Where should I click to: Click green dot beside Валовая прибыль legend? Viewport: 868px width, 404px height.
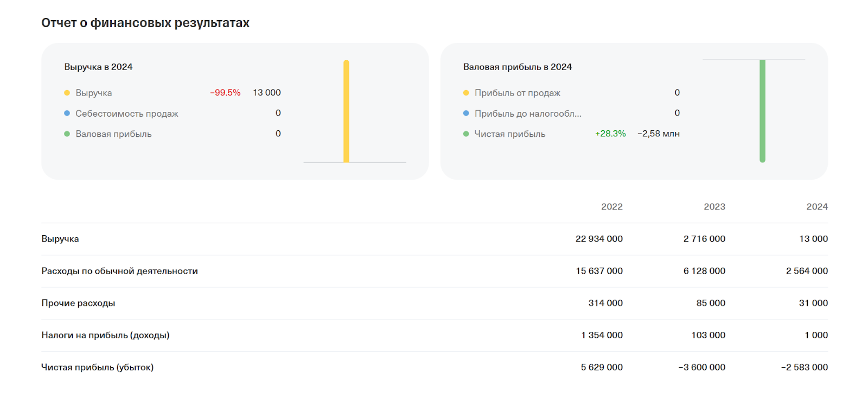point(67,134)
